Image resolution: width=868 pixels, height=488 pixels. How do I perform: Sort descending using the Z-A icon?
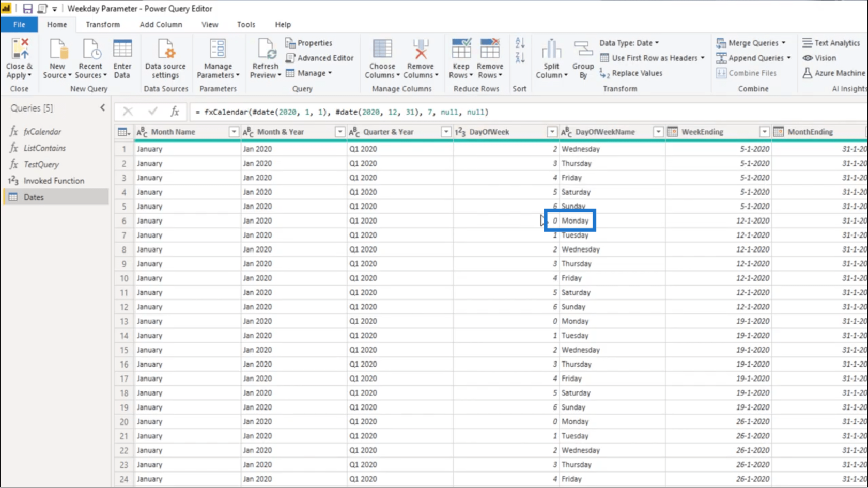click(520, 57)
